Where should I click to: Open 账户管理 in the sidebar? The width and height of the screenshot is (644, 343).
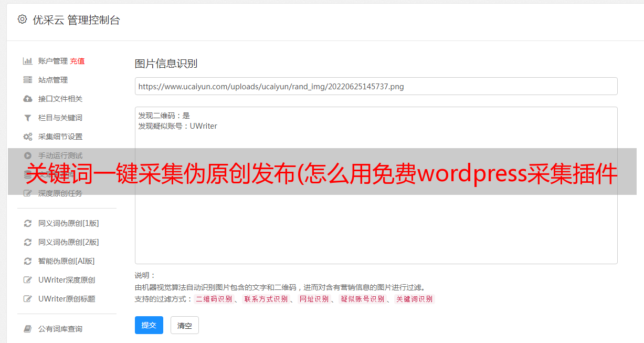click(53, 61)
